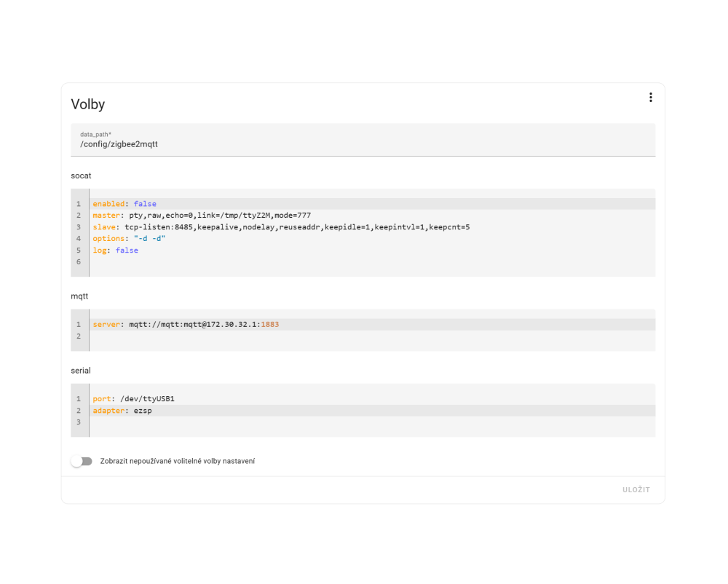Open the three-dot menu on Volby card

point(650,98)
